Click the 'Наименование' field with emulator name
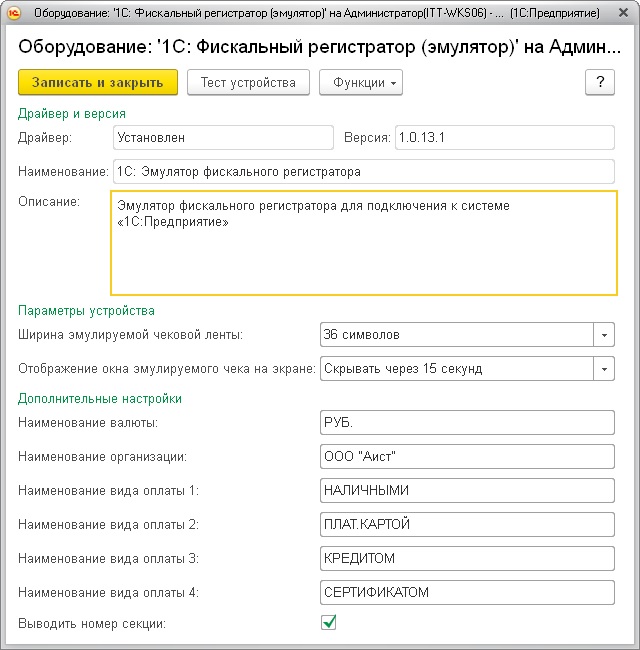 click(x=363, y=172)
